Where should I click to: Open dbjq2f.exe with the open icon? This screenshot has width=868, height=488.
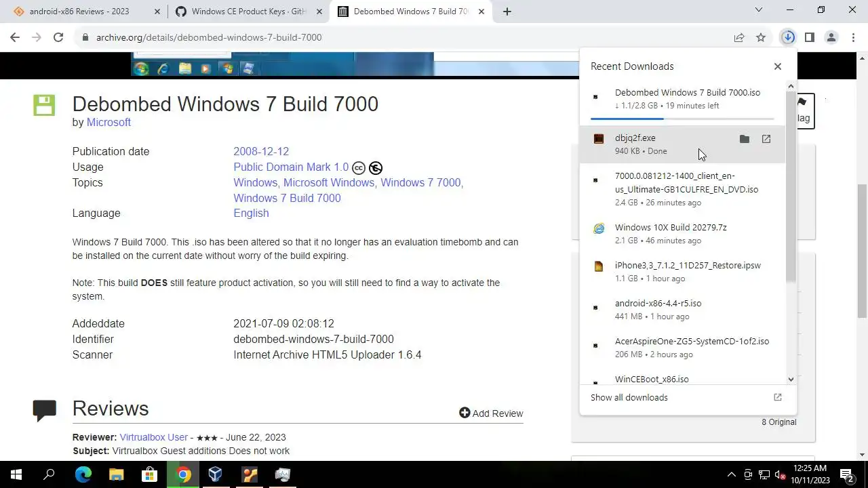pos(766,139)
